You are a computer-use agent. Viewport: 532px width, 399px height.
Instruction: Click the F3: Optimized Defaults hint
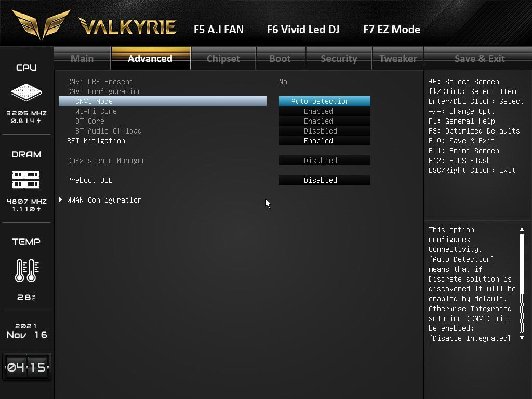point(474,130)
